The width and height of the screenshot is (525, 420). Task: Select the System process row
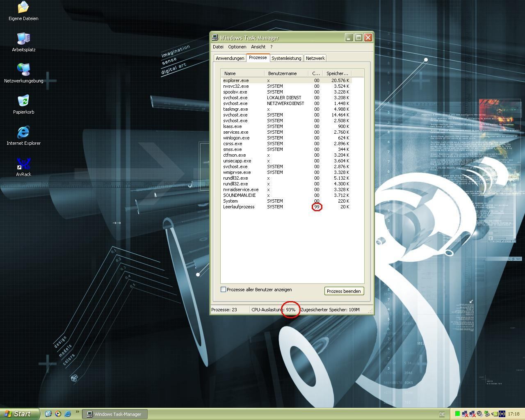pos(286,201)
